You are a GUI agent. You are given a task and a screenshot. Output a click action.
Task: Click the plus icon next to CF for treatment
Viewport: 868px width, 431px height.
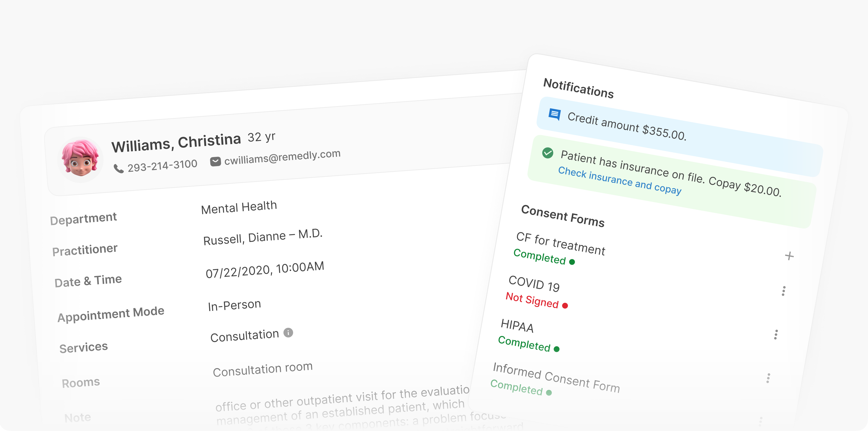(x=789, y=256)
